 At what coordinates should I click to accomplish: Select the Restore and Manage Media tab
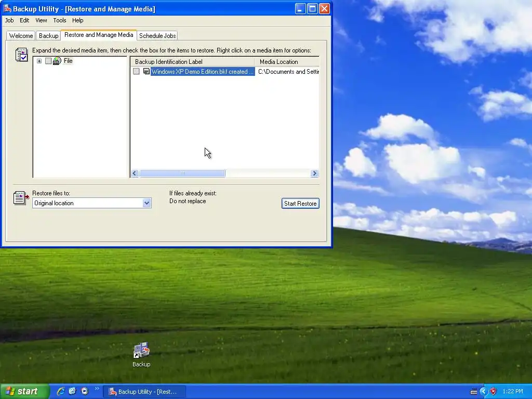(99, 35)
